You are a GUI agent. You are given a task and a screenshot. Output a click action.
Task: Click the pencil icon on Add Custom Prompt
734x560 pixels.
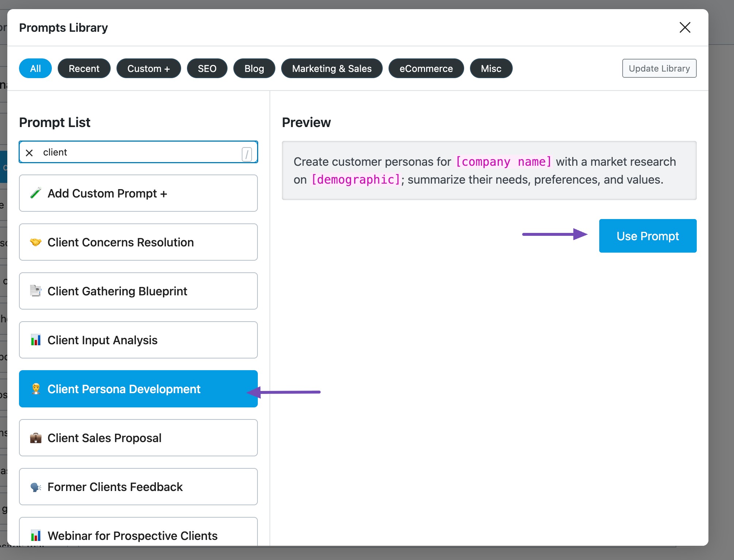pos(35,193)
